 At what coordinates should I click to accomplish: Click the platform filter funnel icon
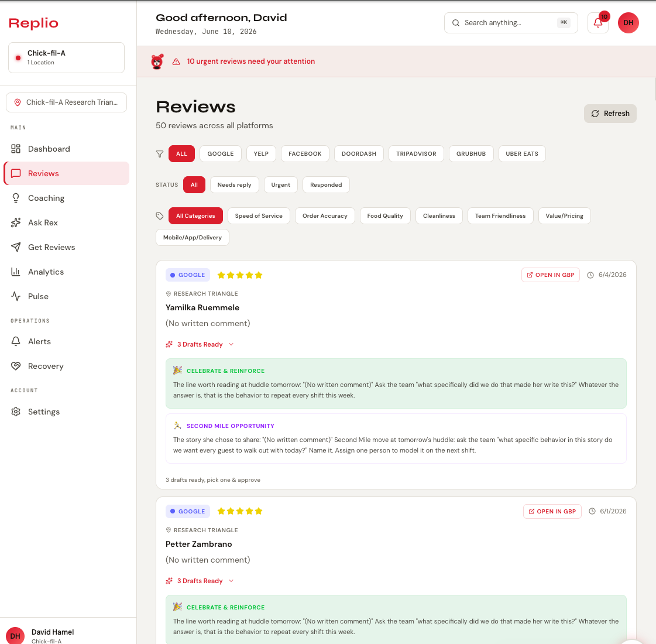tap(160, 154)
